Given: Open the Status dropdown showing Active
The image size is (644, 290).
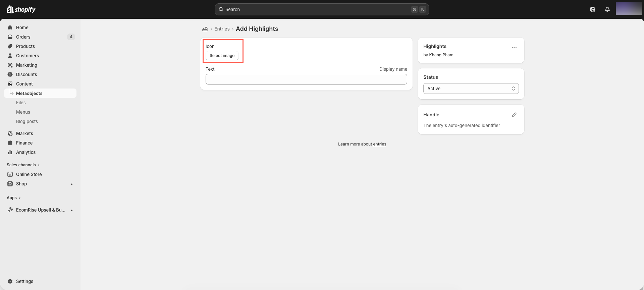Looking at the screenshot, I should (471, 89).
